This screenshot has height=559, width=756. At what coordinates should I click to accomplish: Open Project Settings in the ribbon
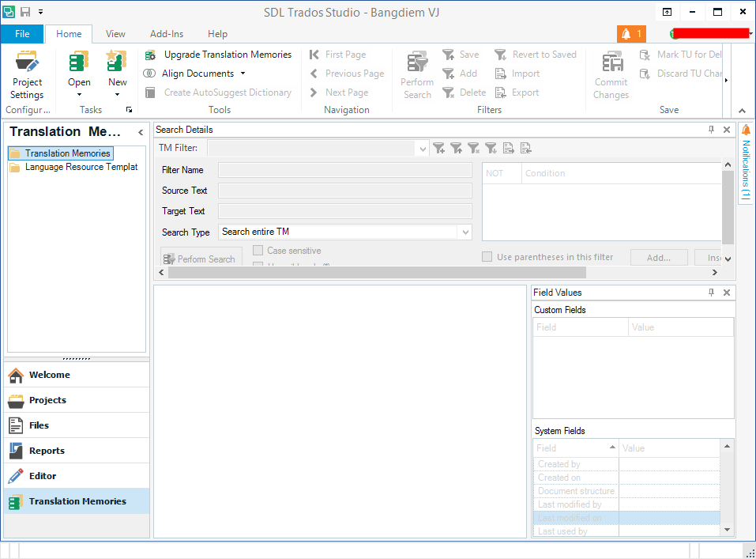(27, 75)
